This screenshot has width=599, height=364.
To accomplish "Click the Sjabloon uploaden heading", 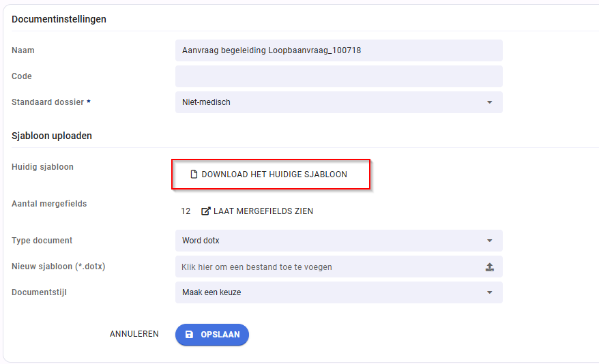I will click(52, 136).
